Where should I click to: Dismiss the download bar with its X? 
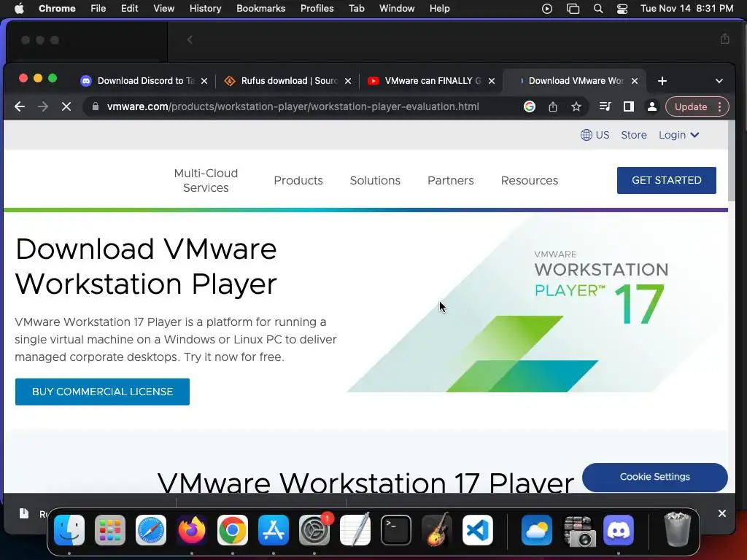coord(721,513)
